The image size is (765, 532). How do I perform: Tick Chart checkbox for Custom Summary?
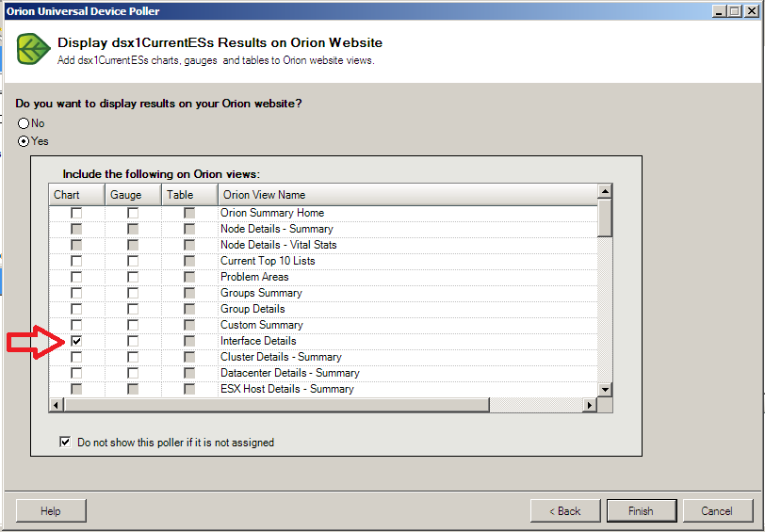point(76,325)
